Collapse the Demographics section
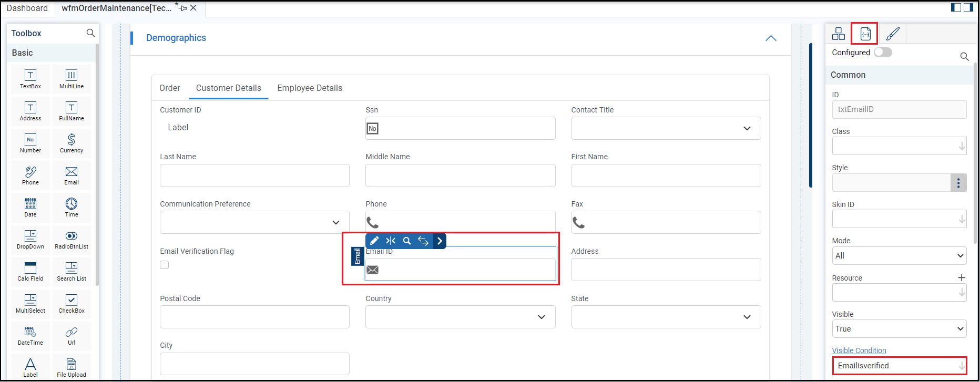The image size is (980, 382). [x=771, y=38]
